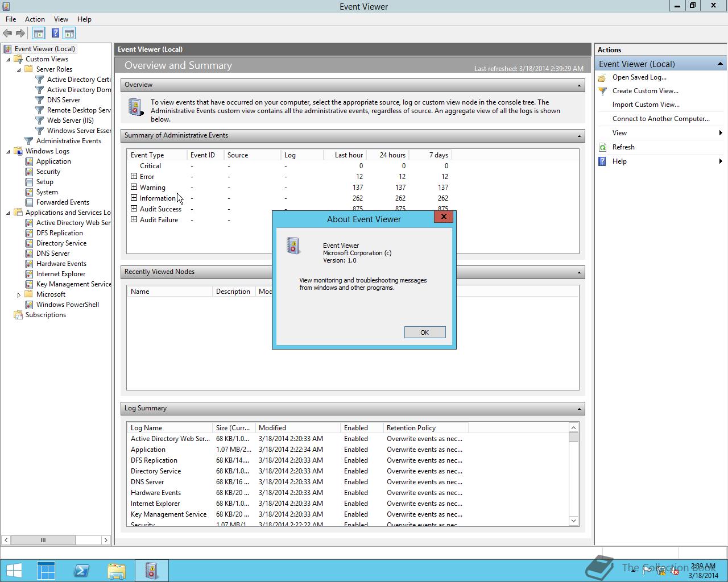Collapse the Overview section

(x=579, y=85)
